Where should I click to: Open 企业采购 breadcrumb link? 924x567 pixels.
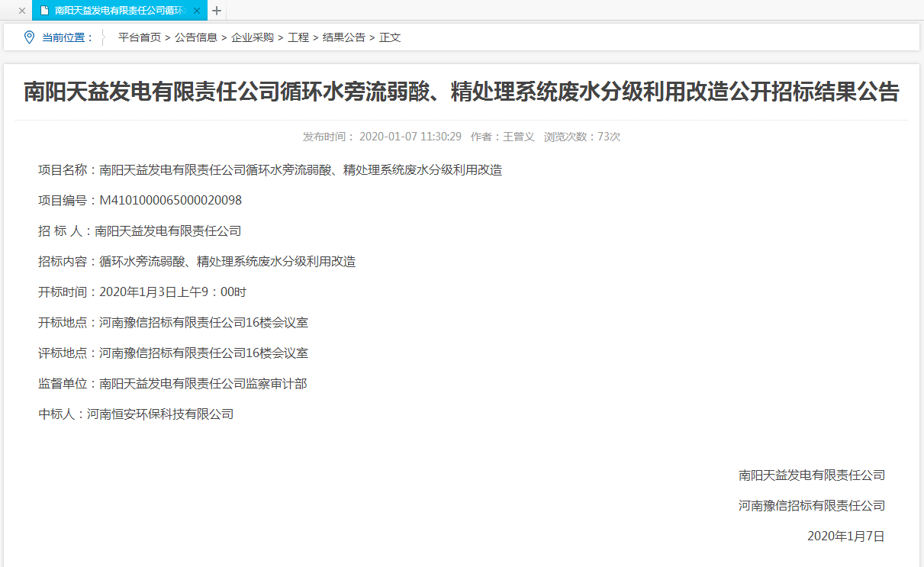coord(253,37)
